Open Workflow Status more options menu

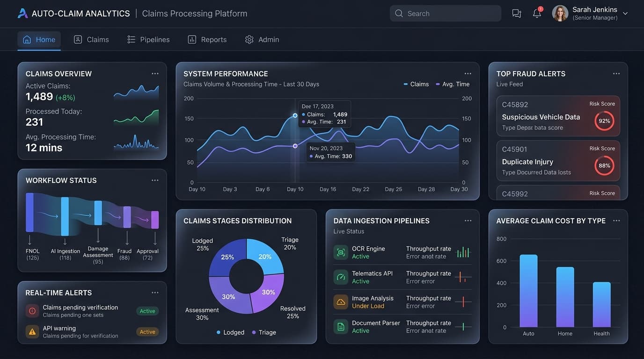point(155,180)
